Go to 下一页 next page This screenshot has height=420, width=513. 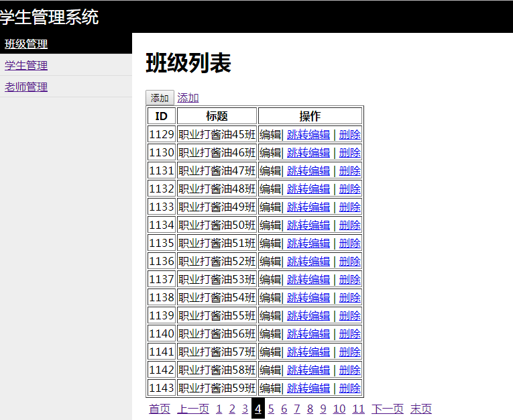(388, 409)
